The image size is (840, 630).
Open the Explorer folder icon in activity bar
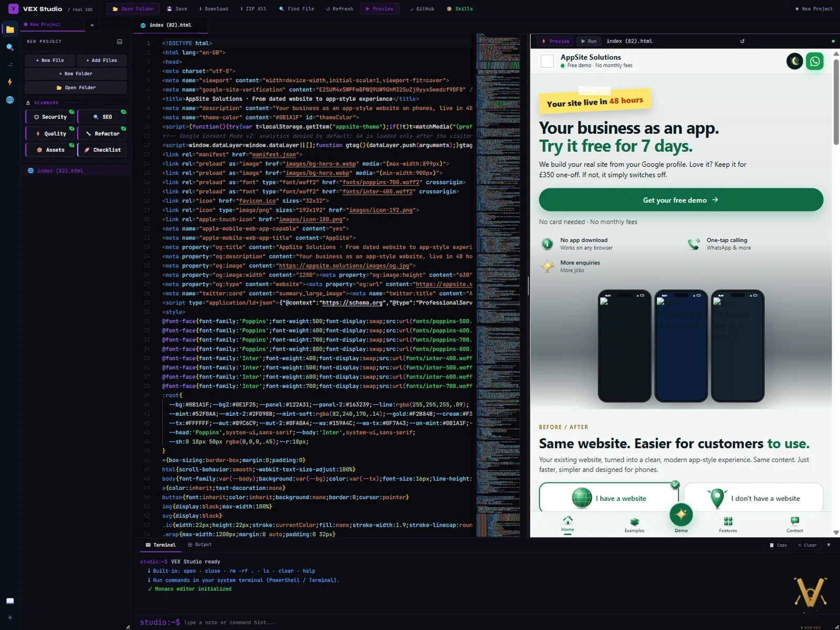(x=10, y=29)
